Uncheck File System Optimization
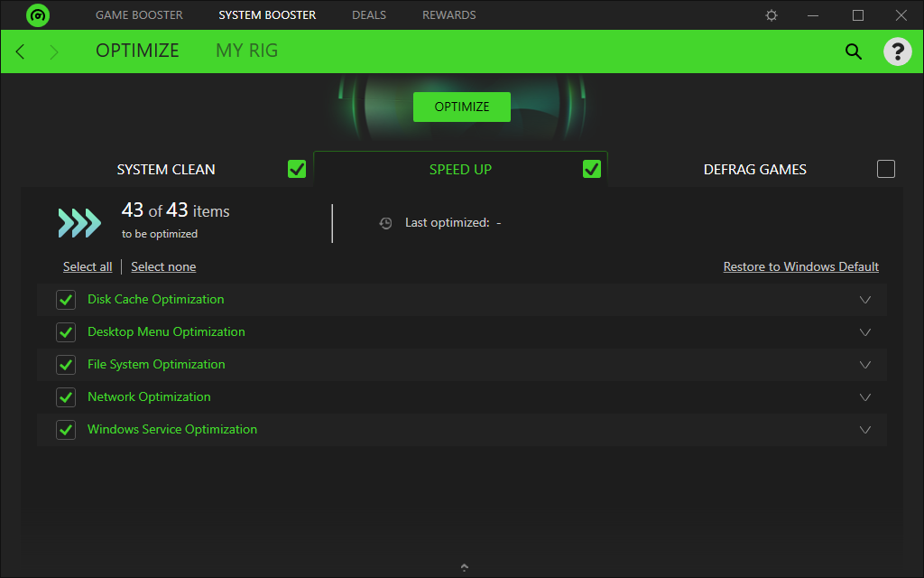924x578 pixels. tap(66, 365)
